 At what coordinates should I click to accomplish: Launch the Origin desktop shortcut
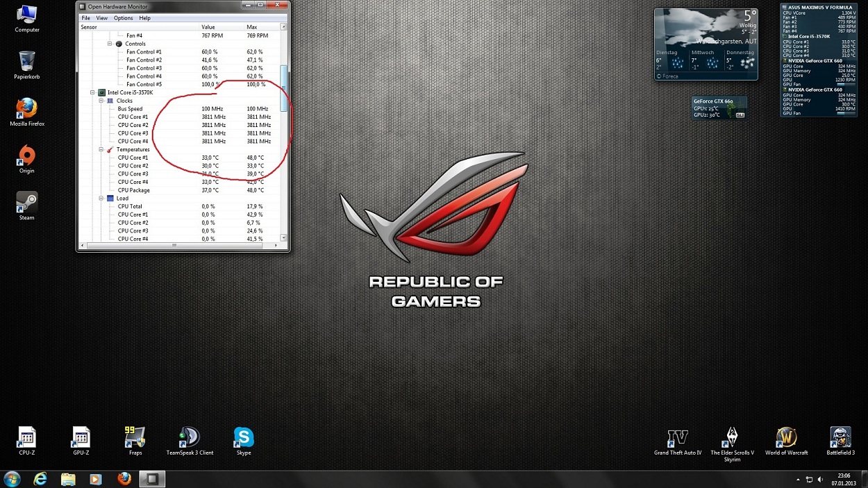point(26,159)
